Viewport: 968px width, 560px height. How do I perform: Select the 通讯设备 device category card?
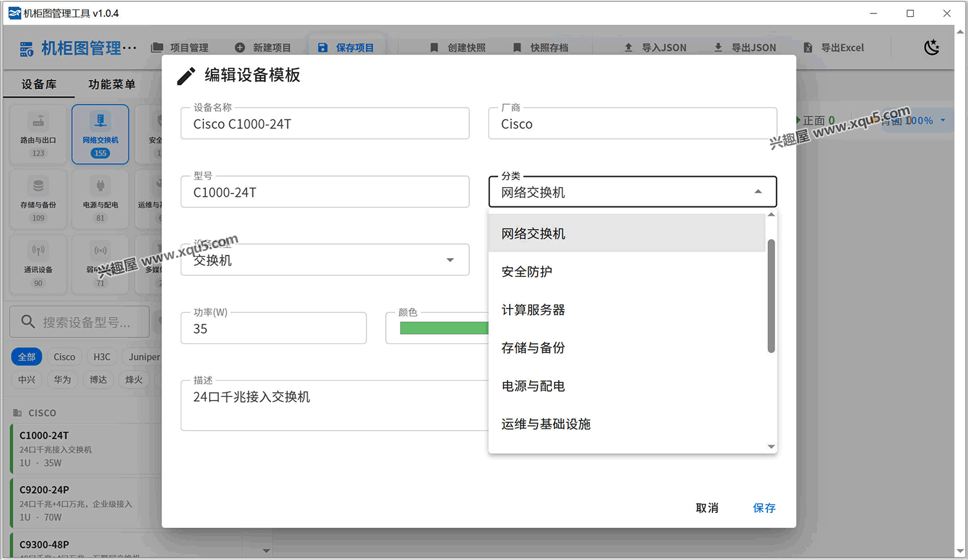[38, 265]
